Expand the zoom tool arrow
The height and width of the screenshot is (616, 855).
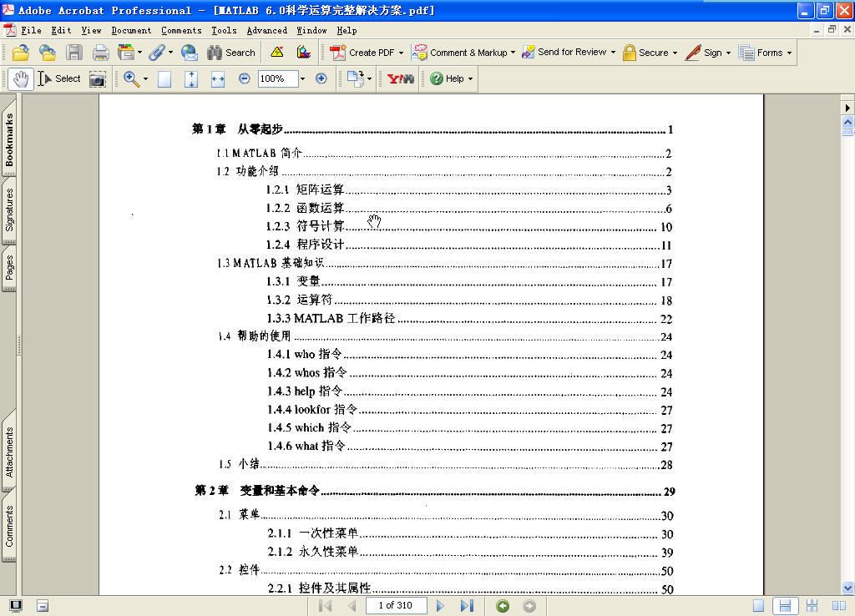point(145,79)
